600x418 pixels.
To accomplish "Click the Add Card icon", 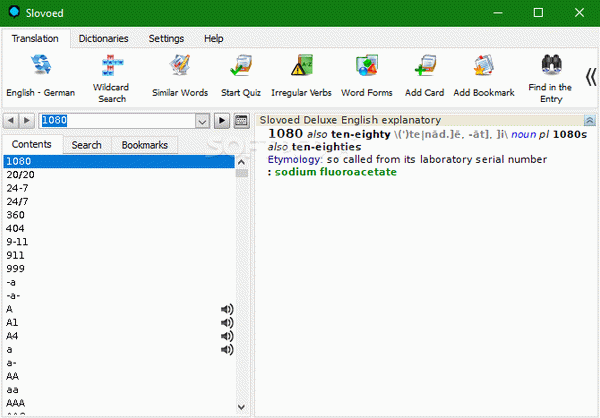I will (x=424, y=68).
